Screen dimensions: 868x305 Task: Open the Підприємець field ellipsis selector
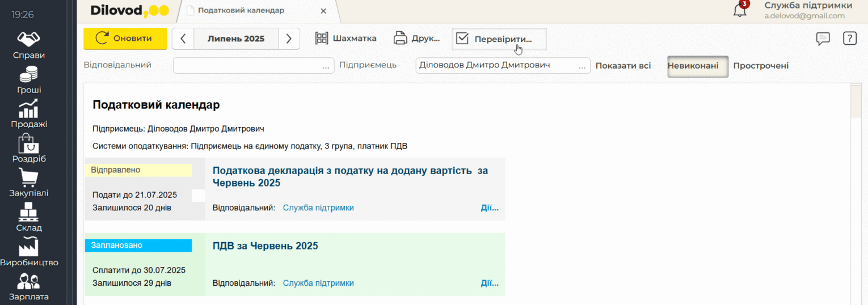[583, 66]
